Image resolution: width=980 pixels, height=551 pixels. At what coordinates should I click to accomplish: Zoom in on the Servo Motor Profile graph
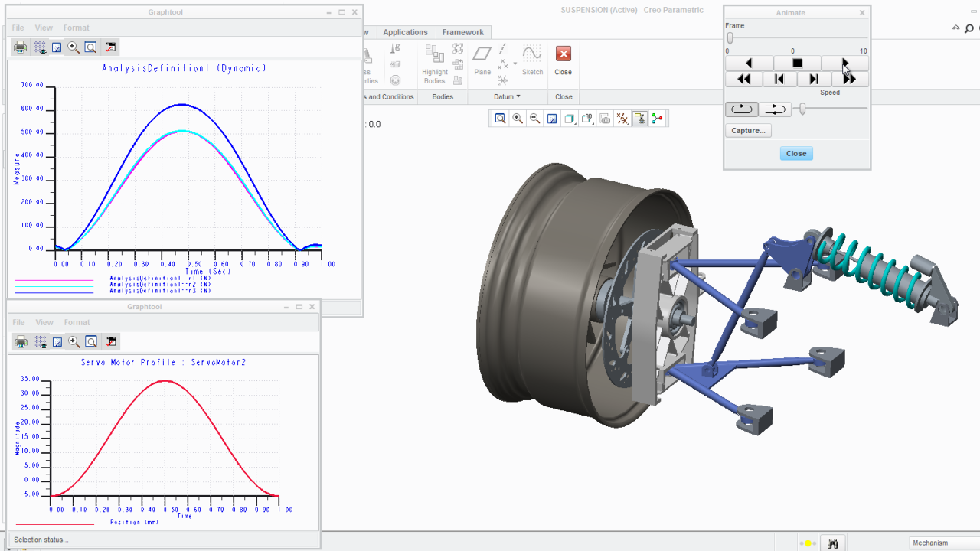74,342
